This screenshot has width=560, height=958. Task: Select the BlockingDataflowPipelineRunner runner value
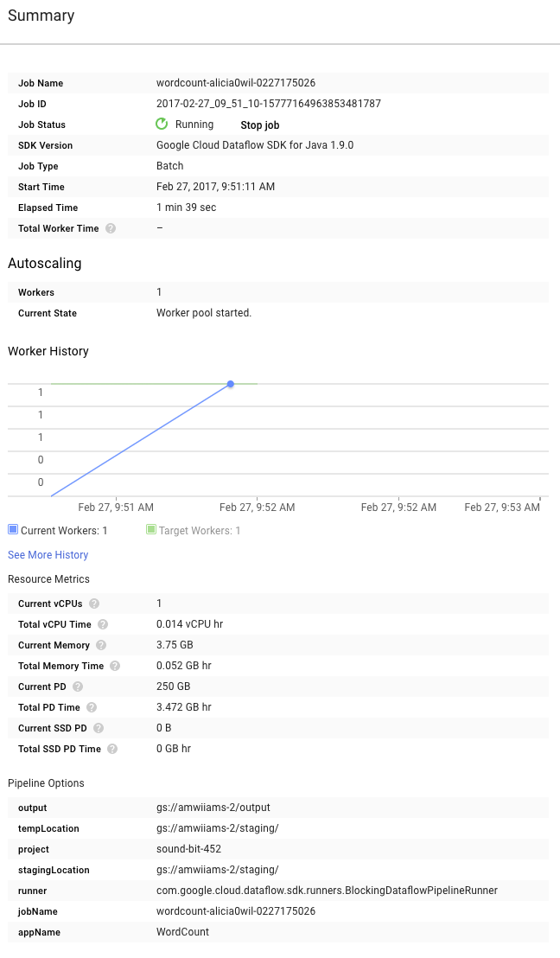coord(327,891)
